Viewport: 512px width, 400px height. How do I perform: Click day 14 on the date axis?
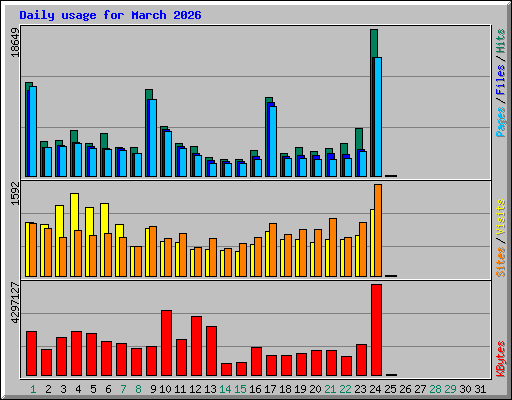225,389
